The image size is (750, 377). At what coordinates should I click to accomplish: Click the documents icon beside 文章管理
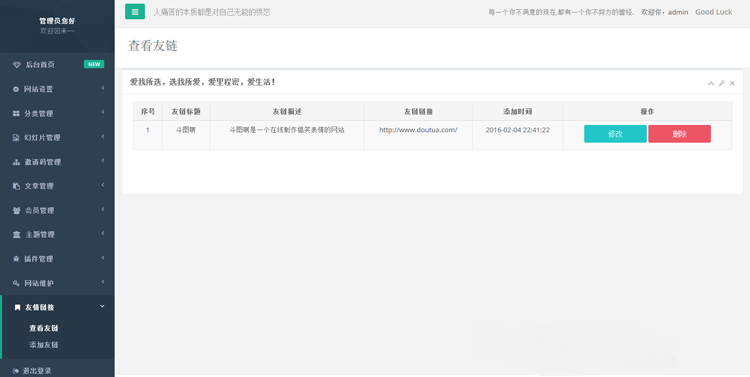[16, 186]
